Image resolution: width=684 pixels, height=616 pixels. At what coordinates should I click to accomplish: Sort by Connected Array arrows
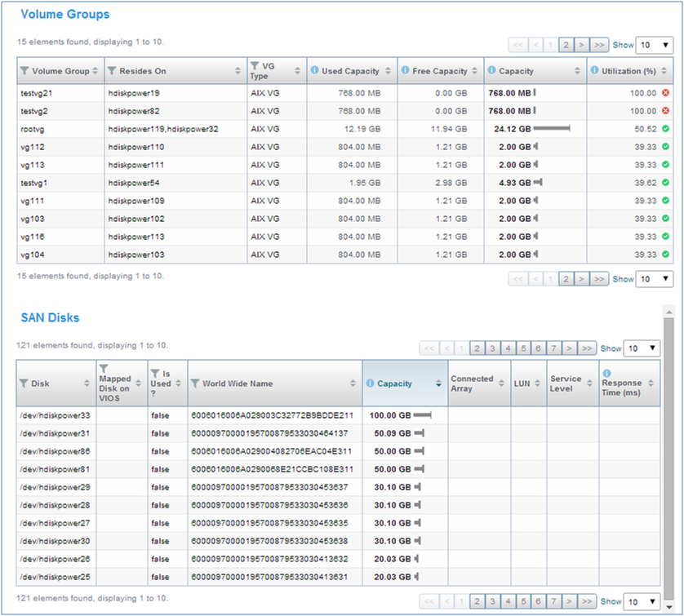click(502, 383)
